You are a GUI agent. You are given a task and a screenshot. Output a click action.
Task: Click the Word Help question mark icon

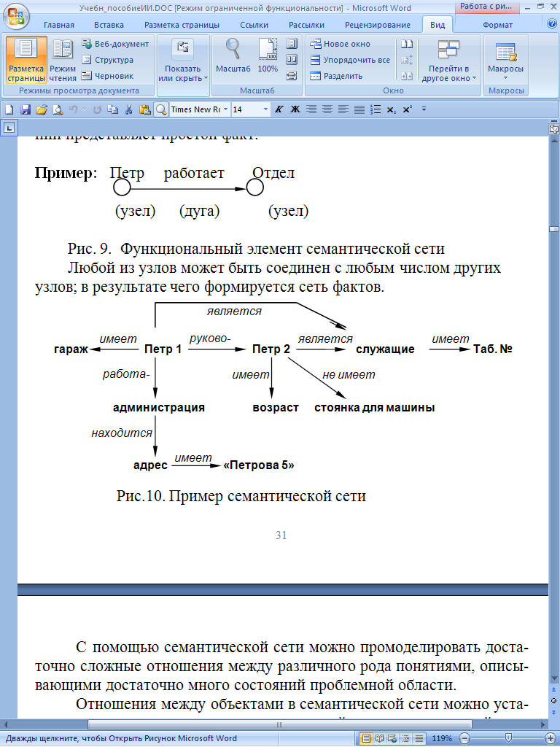pos(551,24)
